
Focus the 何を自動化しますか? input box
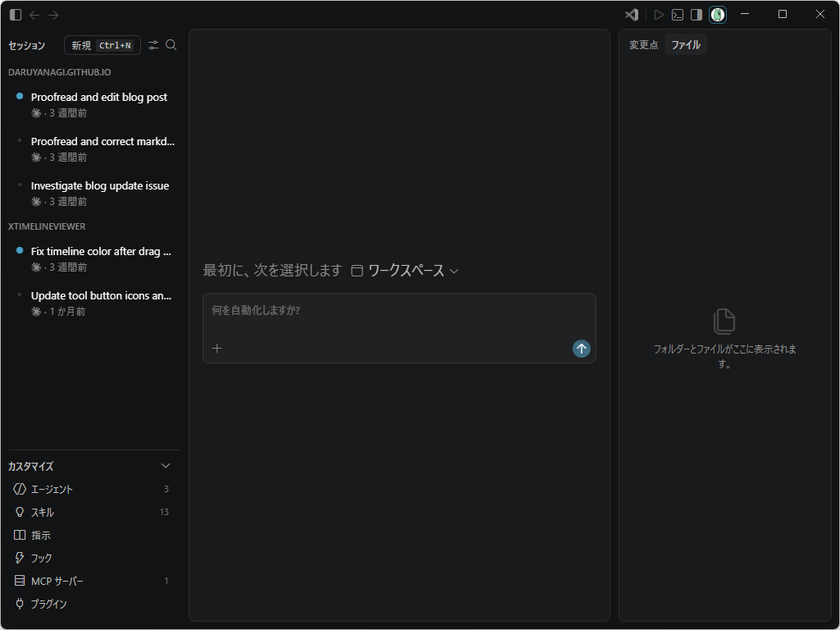coord(399,311)
